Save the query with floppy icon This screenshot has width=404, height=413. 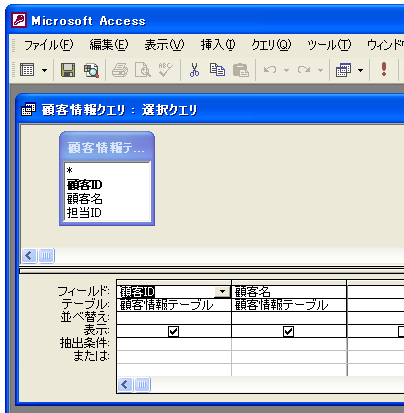click(x=68, y=70)
